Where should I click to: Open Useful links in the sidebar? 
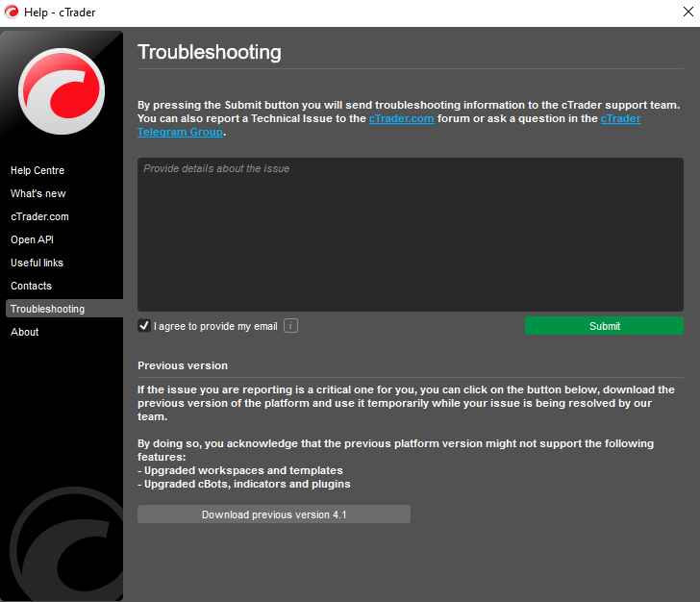pos(37,263)
